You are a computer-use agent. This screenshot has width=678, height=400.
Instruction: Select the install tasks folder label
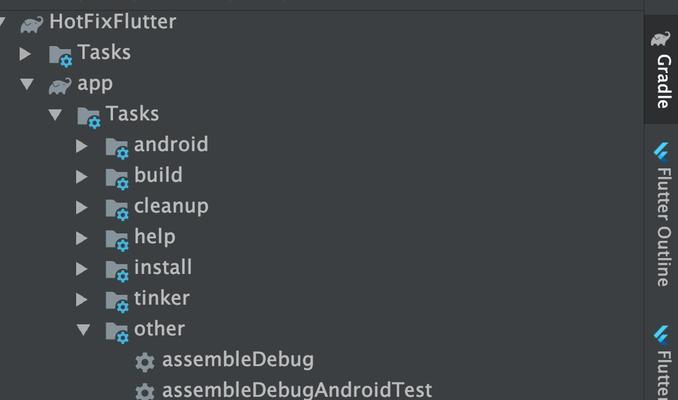(163, 267)
